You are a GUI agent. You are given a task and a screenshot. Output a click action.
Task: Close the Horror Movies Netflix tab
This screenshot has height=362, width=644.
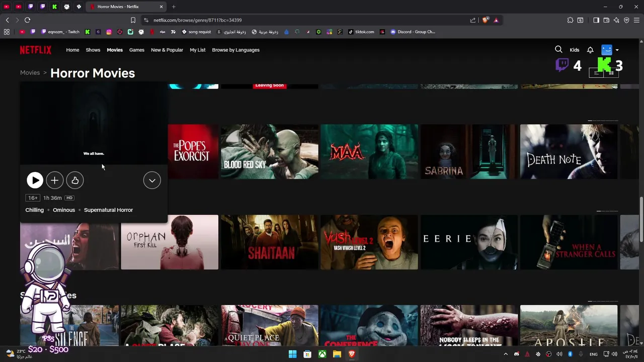coord(161,7)
